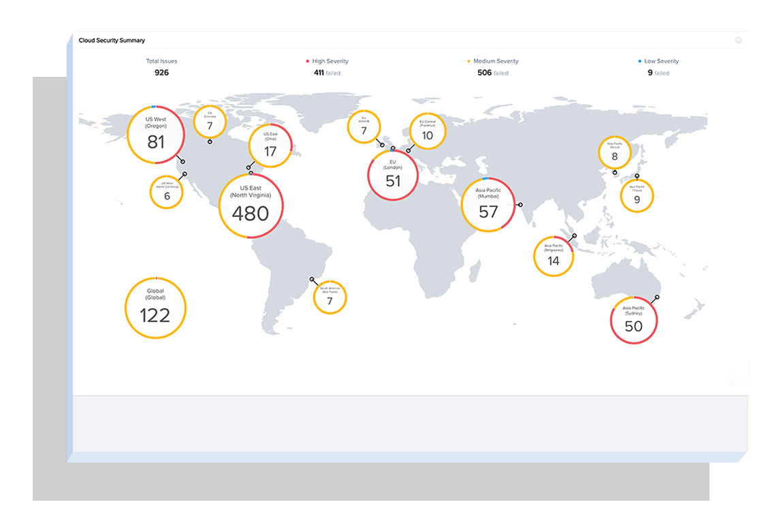Click the Global region circle showing 122
This screenshot has height=532, width=781.
155,308
